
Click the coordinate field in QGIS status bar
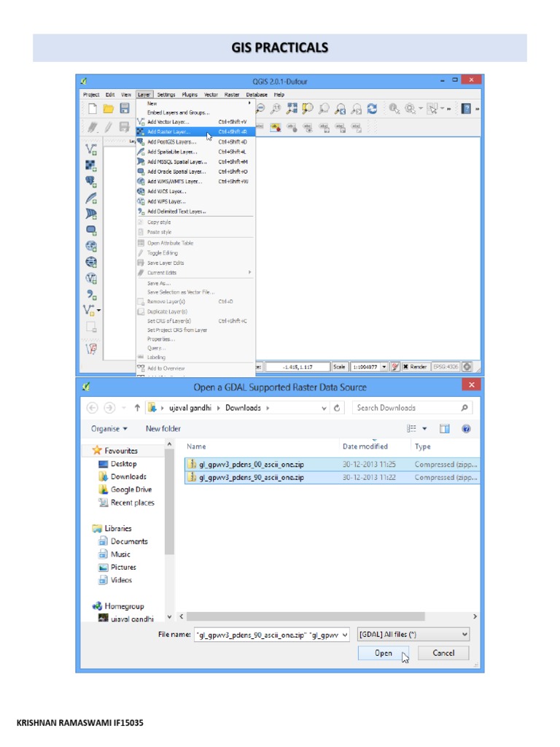click(x=297, y=367)
